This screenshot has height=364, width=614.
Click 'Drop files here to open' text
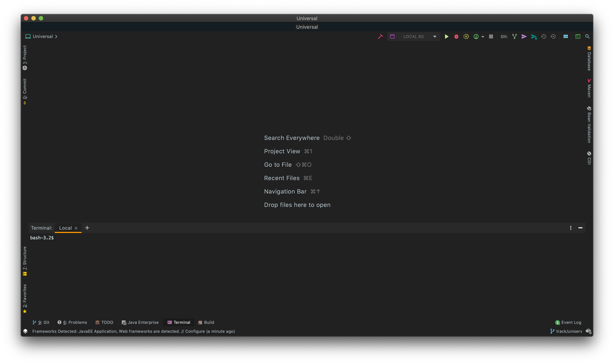click(297, 205)
